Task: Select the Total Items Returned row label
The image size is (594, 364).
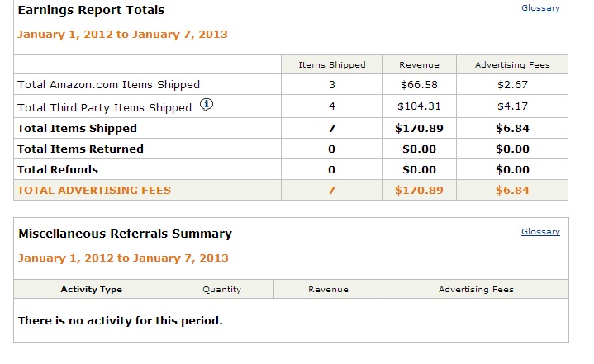Action: pos(81,149)
